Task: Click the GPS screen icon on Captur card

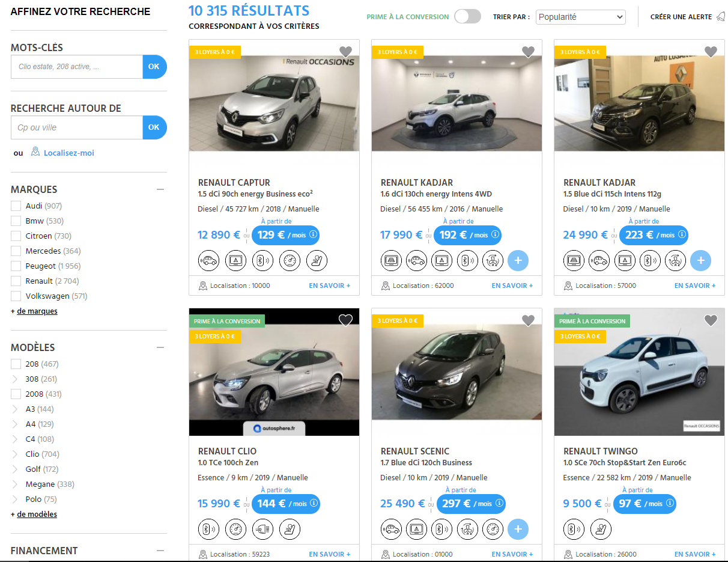Action: (x=236, y=261)
